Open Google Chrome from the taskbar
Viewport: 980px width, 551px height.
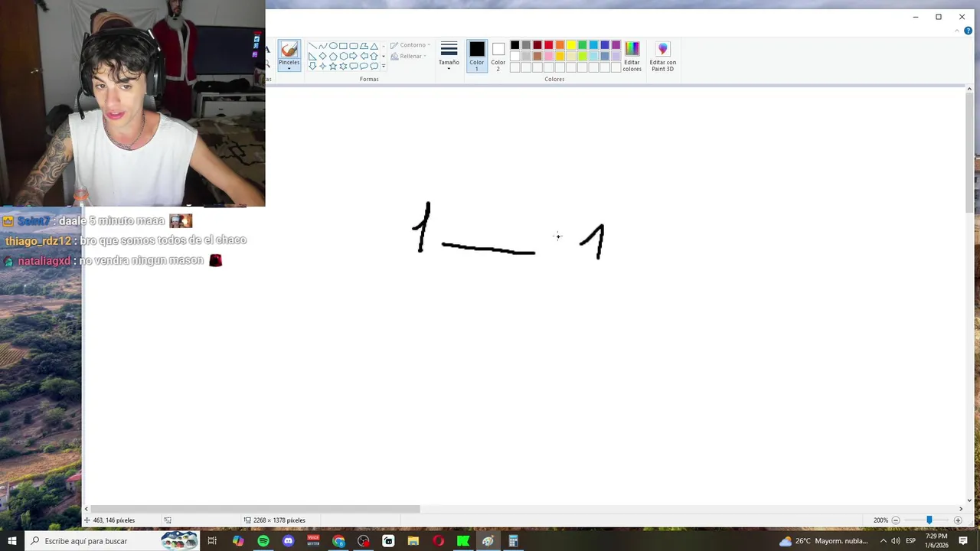point(338,541)
